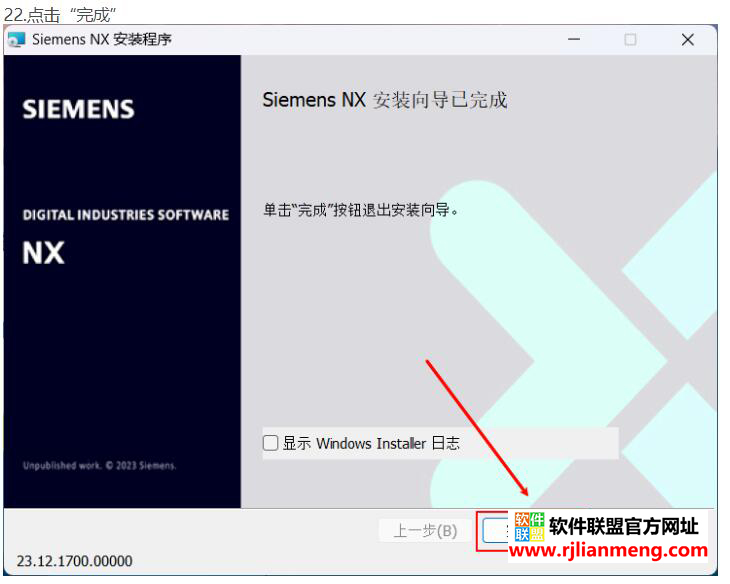Close the Siemens NX installer window

688,40
